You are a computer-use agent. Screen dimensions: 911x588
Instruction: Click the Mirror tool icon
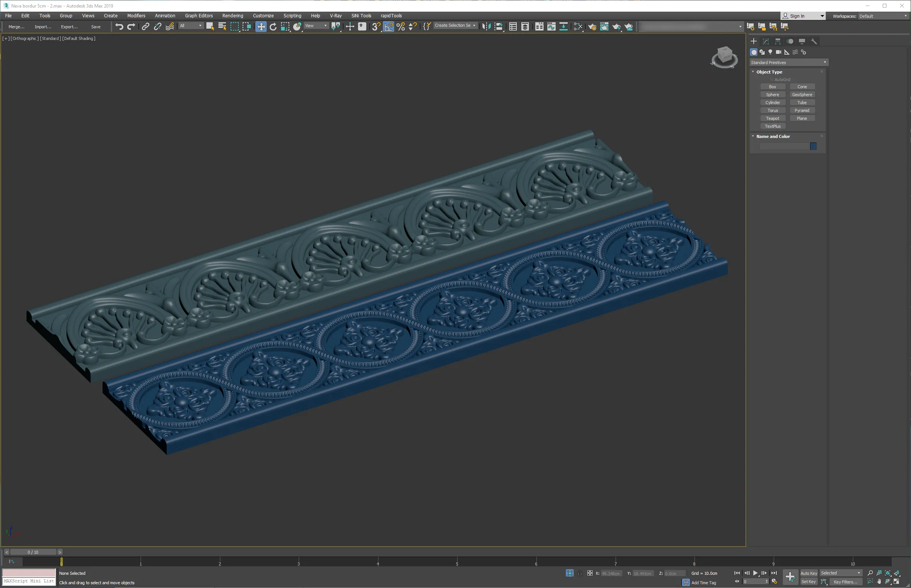point(486,26)
